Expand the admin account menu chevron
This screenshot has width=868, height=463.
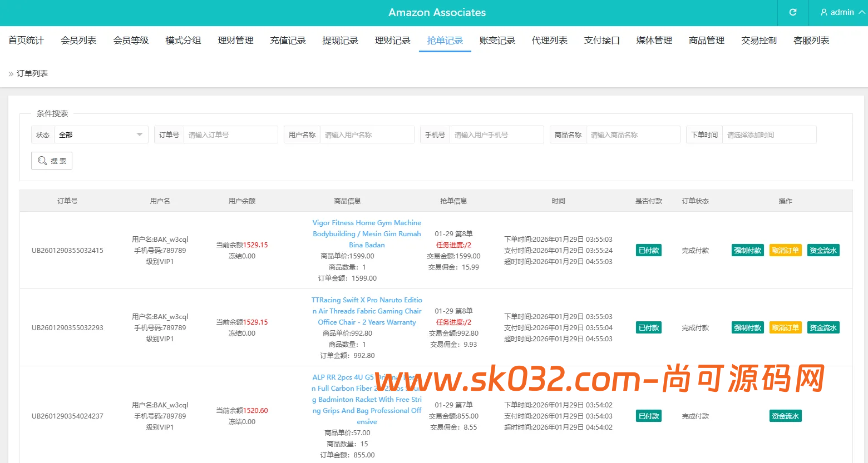[860, 12]
